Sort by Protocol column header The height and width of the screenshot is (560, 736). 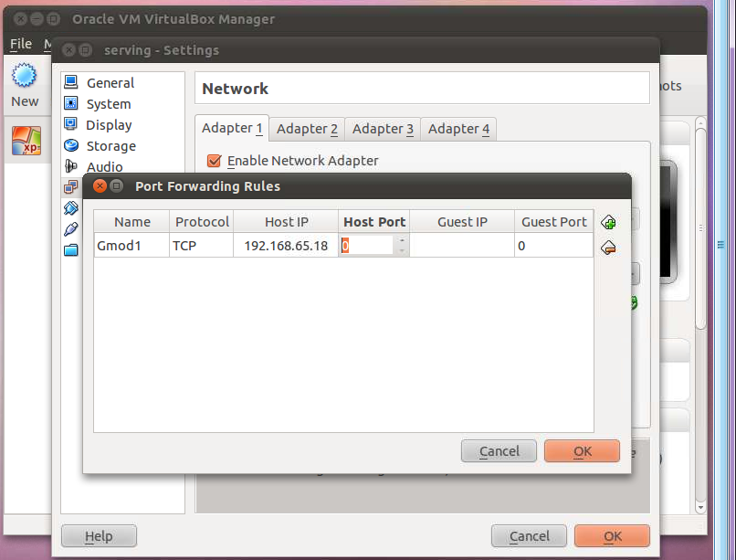(x=202, y=222)
